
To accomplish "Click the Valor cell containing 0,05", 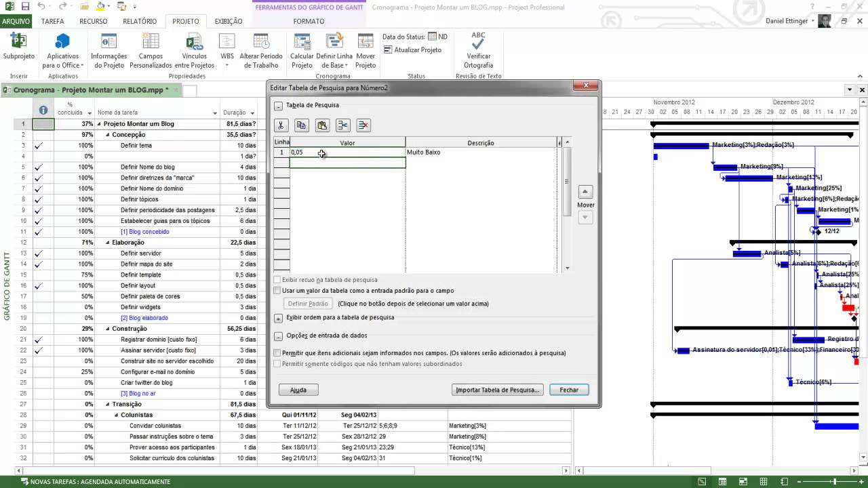I will click(x=347, y=152).
